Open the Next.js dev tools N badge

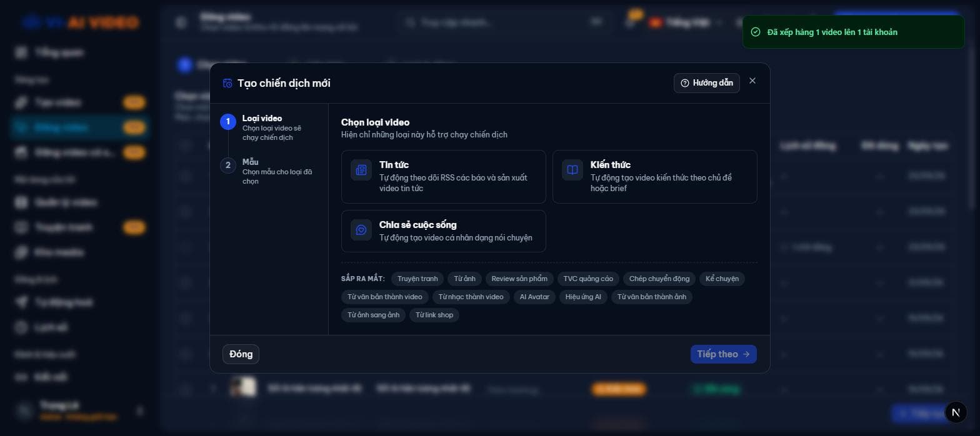(x=956, y=412)
